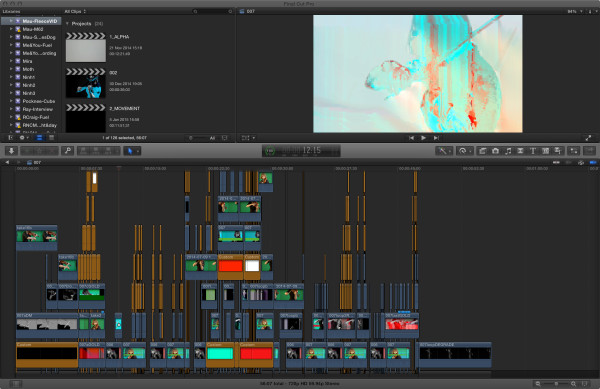Toggle solo for selected clips

click(x=581, y=163)
